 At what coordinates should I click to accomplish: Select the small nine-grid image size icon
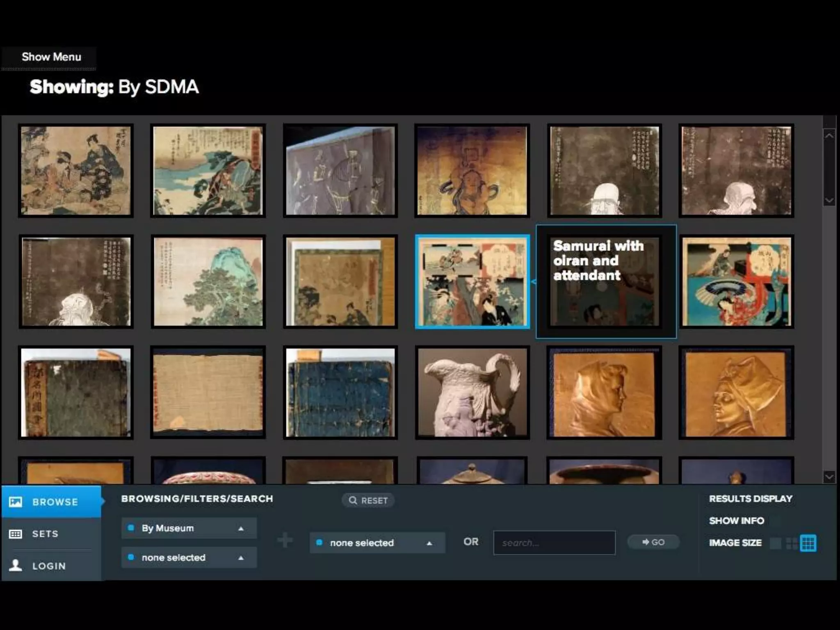click(808, 543)
